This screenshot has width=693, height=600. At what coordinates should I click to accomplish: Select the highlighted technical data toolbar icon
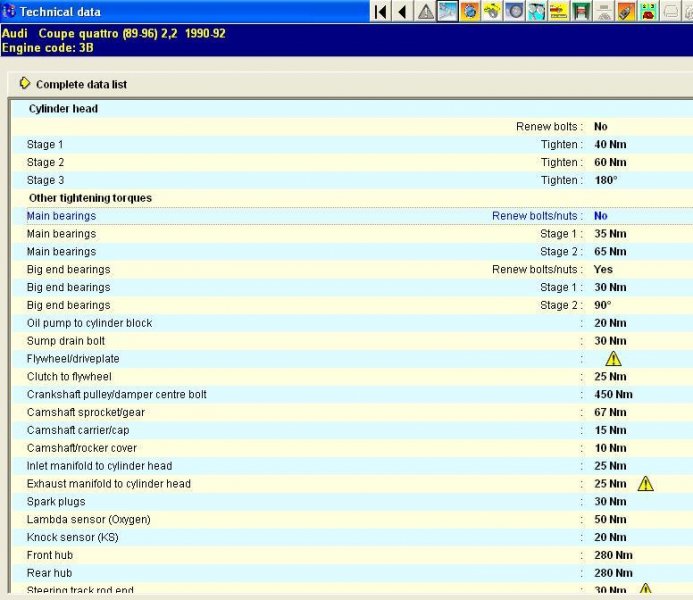[448, 12]
